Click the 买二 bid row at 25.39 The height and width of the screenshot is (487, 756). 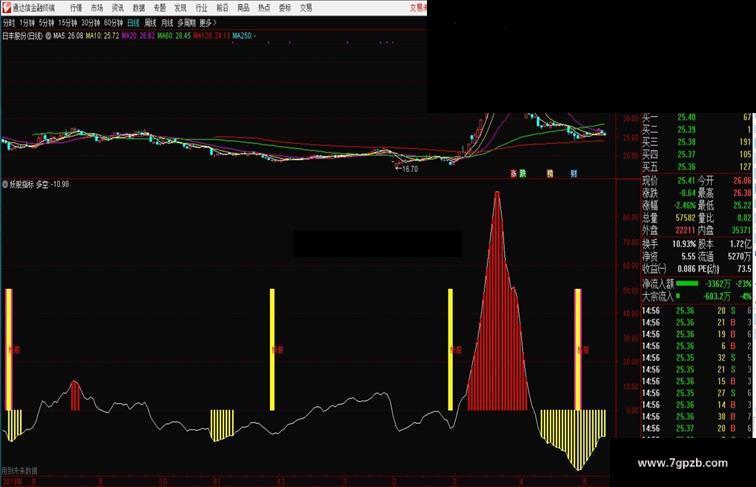(697, 129)
